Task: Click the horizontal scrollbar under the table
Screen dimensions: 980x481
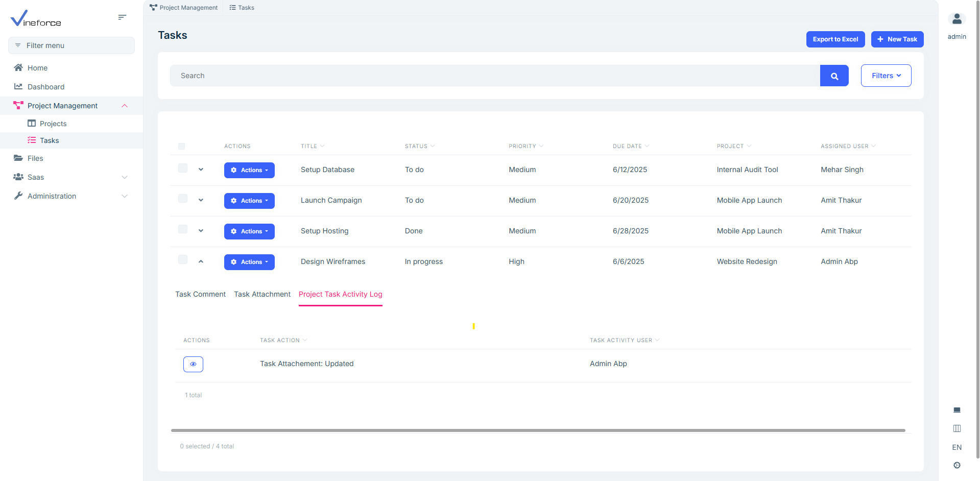Action: tap(538, 430)
